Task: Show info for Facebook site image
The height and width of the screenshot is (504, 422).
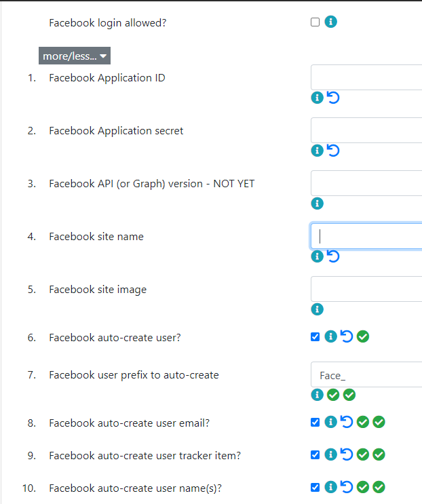Action: coord(318,309)
